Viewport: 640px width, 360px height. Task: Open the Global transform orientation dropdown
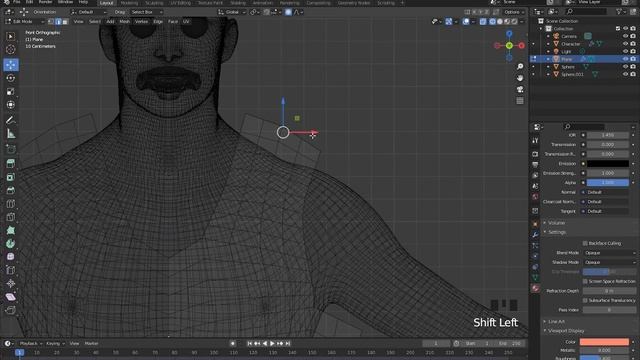(x=232, y=12)
